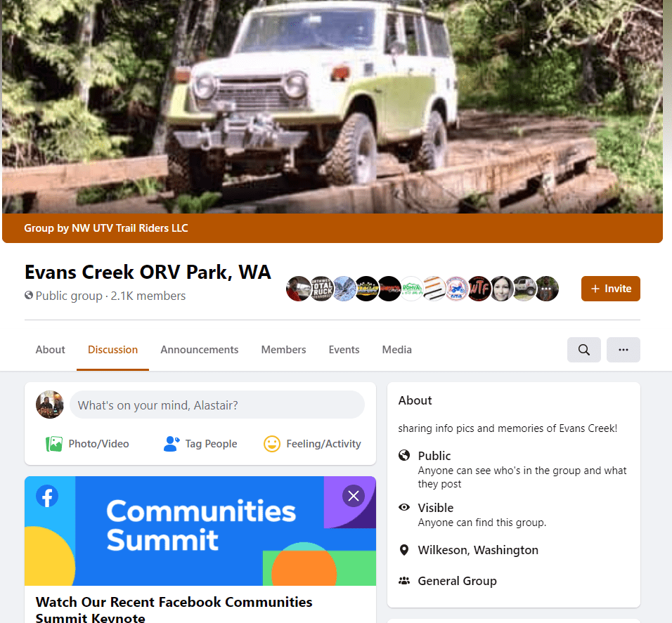The width and height of the screenshot is (672, 623).
Task: Click the Tag People icon
Action: click(x=172, y=444)
